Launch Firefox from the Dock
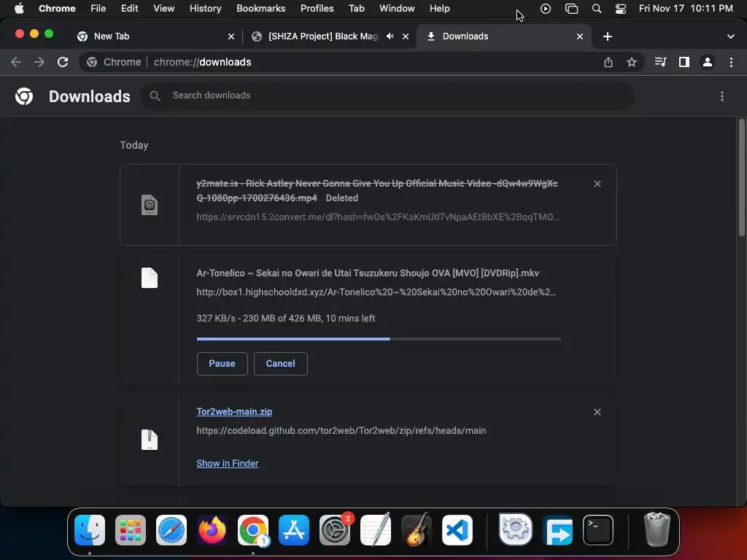Screen dimensions: 747x560 pos(212,530)
